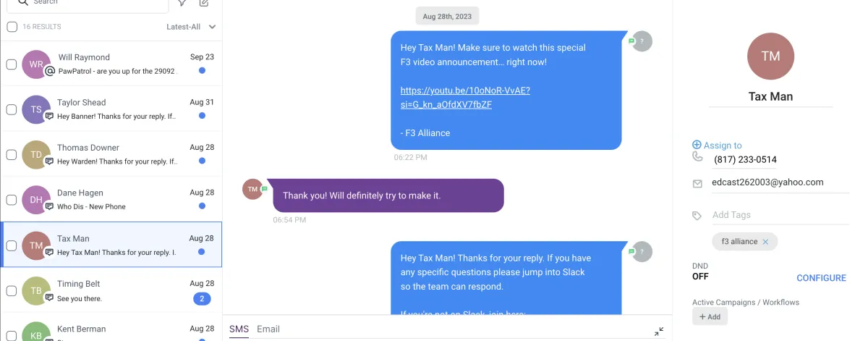Screen dimensions: 868x341
Task: Add an Active Campaign or Workflow
Action: point(710,317)
